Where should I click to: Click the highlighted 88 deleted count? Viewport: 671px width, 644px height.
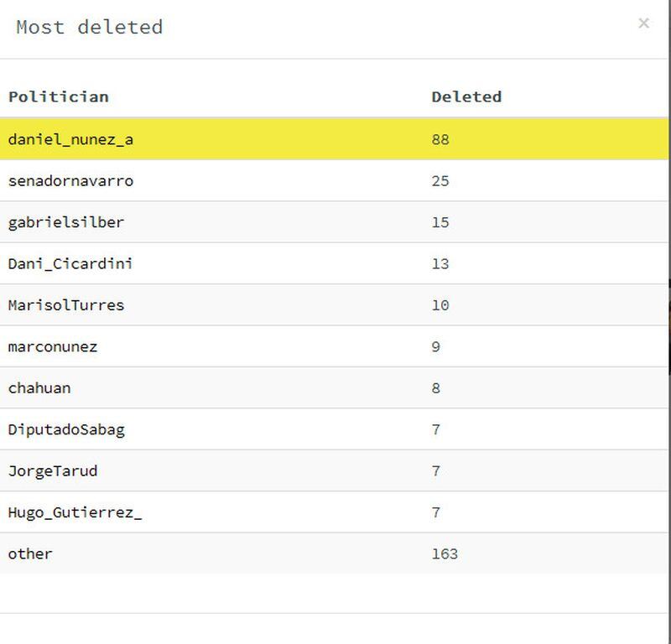coord(440,139)
